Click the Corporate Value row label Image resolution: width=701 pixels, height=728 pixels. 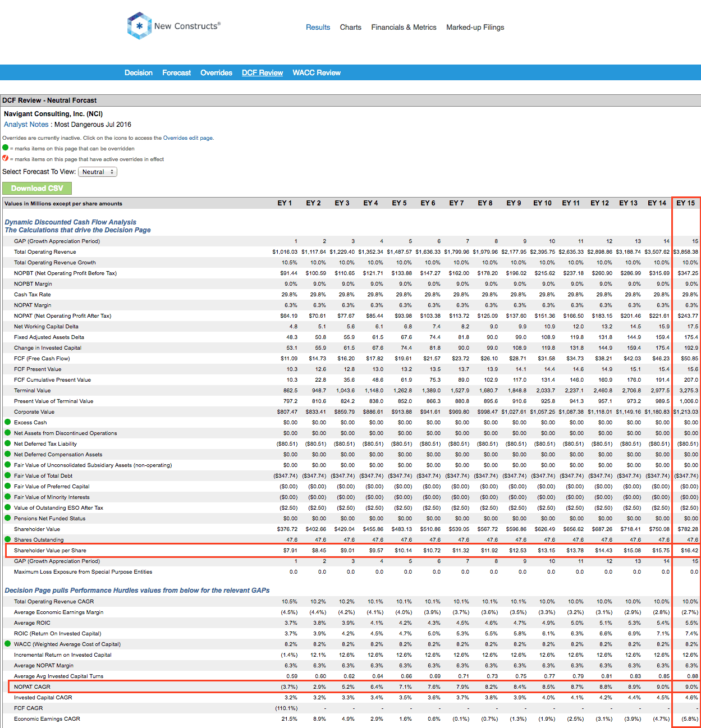pos(34,411)
